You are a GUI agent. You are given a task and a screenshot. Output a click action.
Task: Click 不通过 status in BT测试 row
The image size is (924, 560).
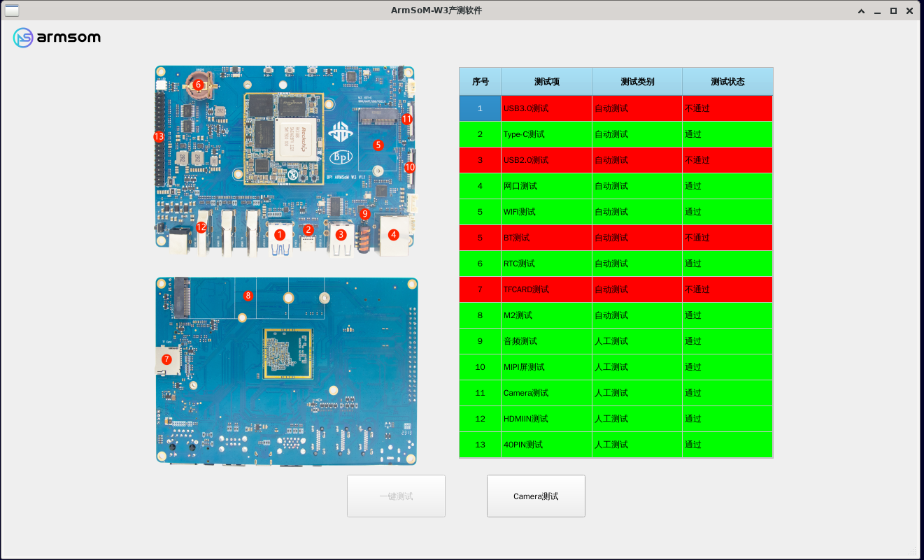tap(727, 238)
